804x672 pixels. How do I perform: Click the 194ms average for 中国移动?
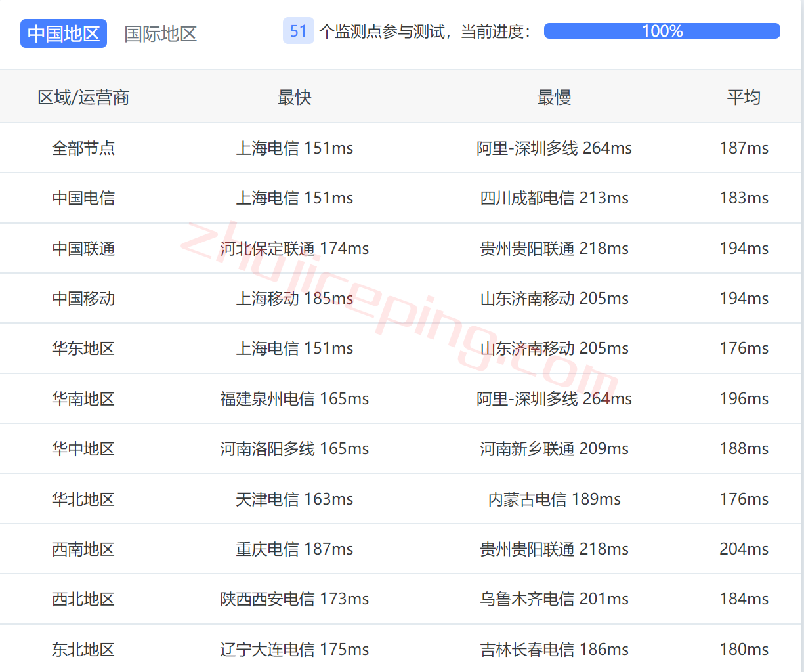pyautogui.click(x=744, y=298)
